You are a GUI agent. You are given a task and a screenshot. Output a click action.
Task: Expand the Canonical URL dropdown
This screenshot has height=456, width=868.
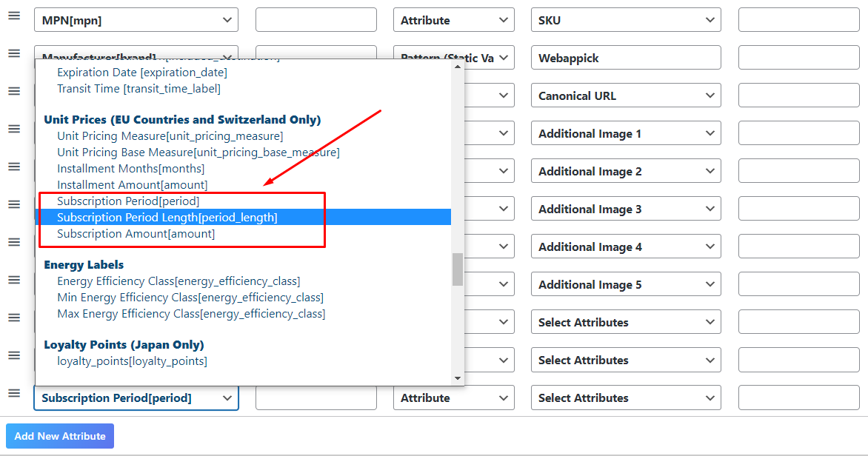626,96
